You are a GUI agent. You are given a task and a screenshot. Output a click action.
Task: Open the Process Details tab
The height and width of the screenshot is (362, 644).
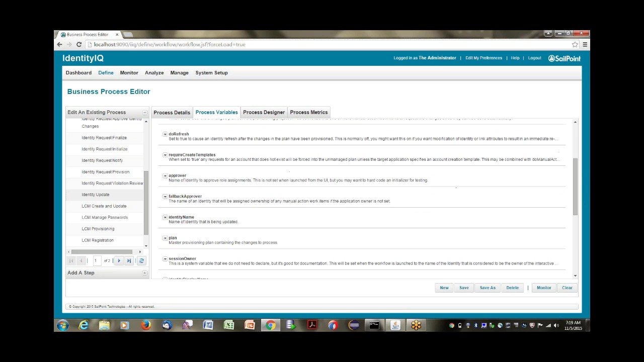pos(172,113)
